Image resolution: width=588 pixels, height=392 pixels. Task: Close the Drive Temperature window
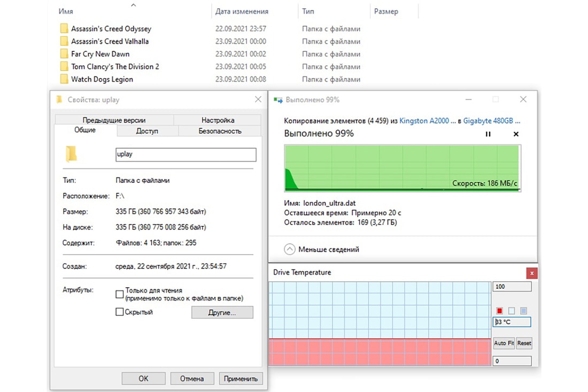[x=532, y=273]
